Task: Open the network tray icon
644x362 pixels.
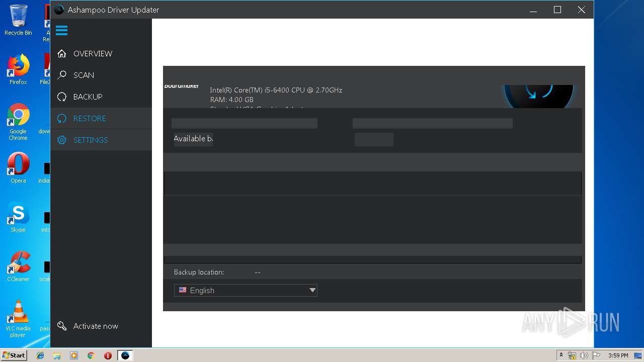Action: (x=572, y=355)
